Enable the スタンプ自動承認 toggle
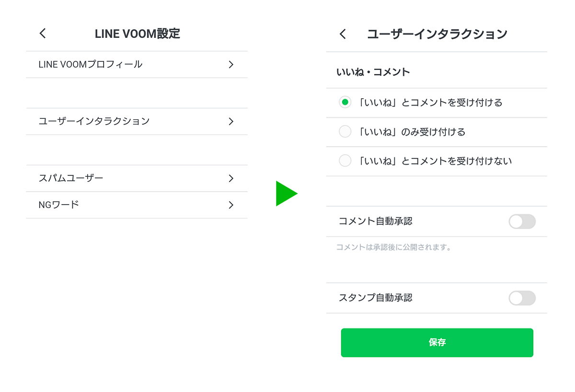This screenshot has width=575, height=392. pyautogui.click(x=522, y=298)
